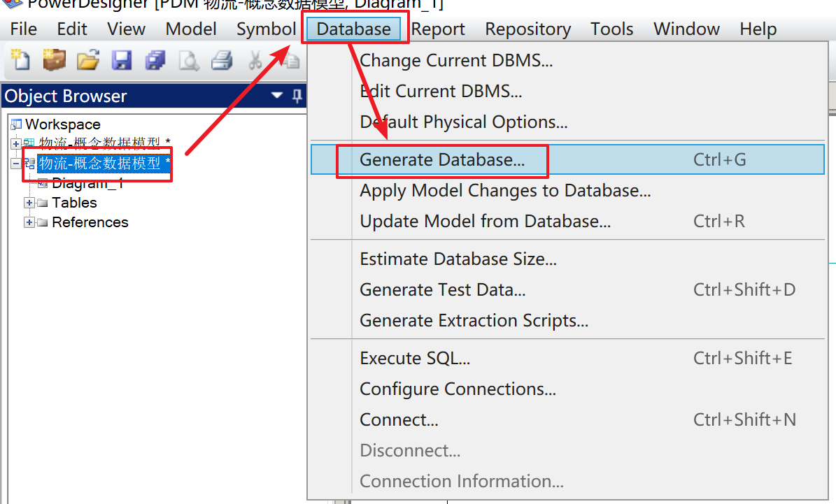Collapse the selected 物流-概念数据模型 model node

click(16, 163)
